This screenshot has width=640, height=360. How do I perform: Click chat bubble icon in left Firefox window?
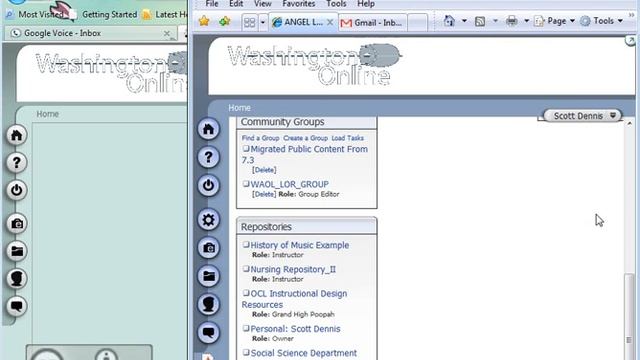[x=17, y=306]
